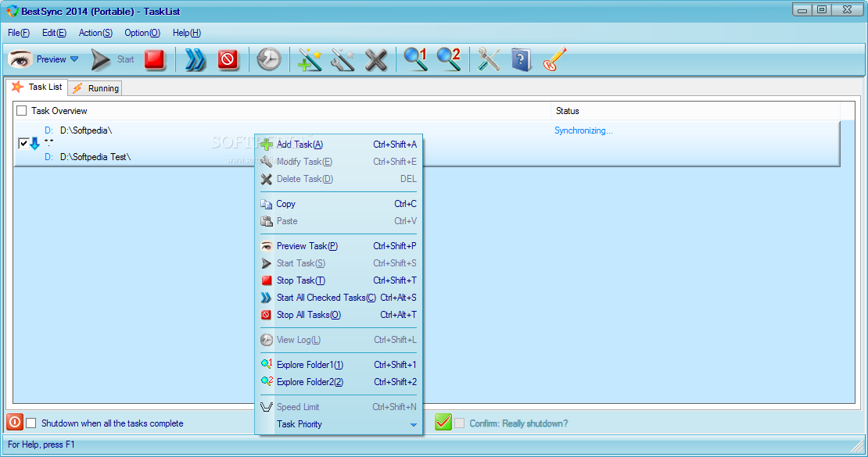
Task: Click the Modify Task wrench toolbar icon
Action: pyautogui.click(x=343, y=59)
